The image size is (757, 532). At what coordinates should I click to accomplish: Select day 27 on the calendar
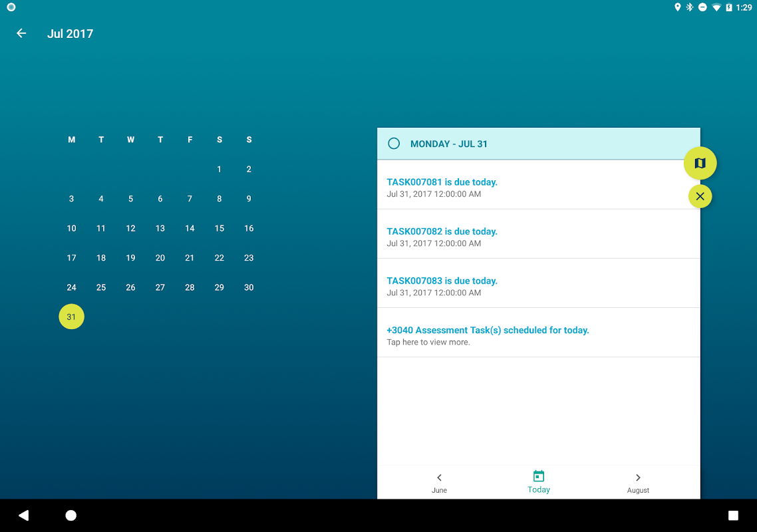(160, 287)
